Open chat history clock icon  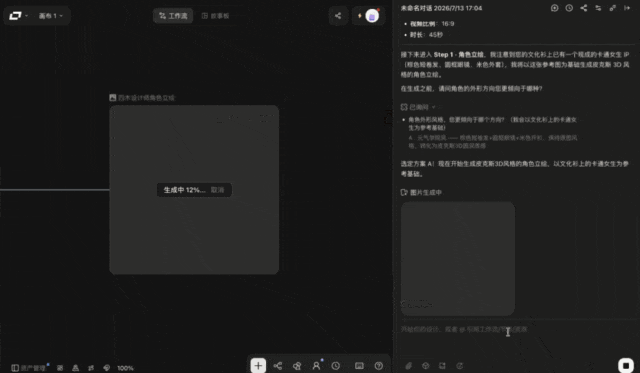click(x=569, y=8)
